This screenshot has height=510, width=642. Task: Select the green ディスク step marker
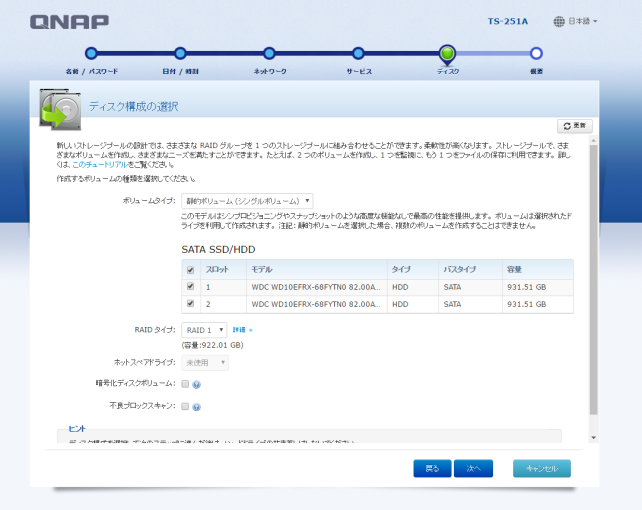[447, 53]
